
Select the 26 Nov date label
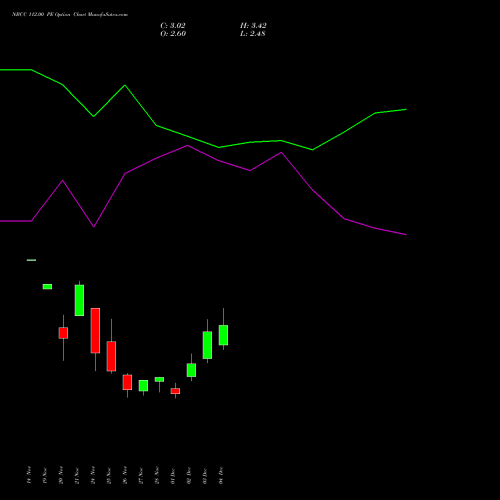(125, 475)
